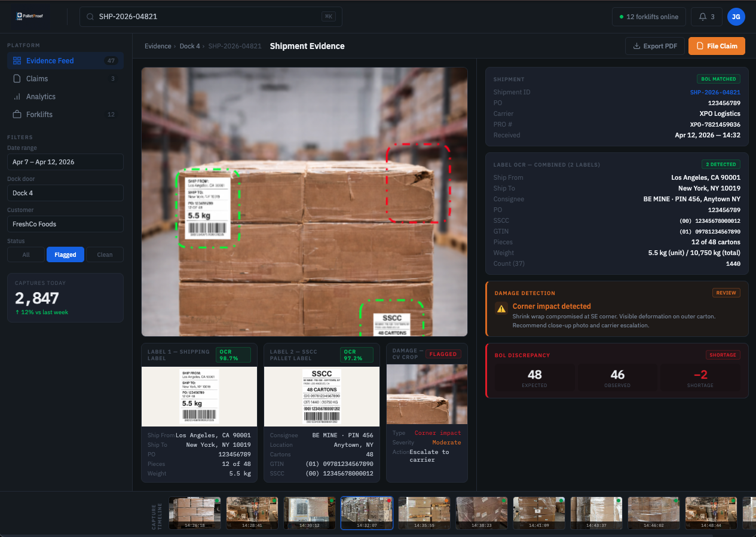Select Dock 4 in the breadcrumb trail
Image resolution: width=756 pixels, height=537 pixels.
click(189, 46)
